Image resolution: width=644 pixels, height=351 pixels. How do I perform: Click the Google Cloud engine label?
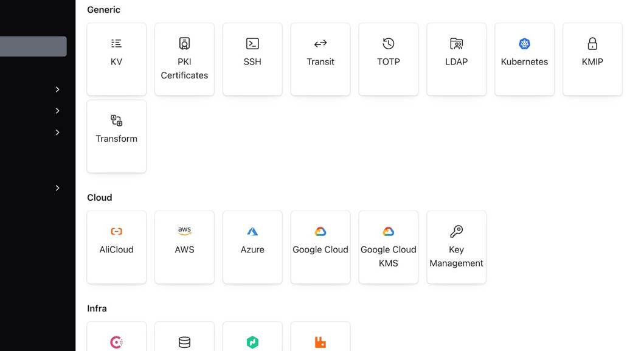pos(320,249)
